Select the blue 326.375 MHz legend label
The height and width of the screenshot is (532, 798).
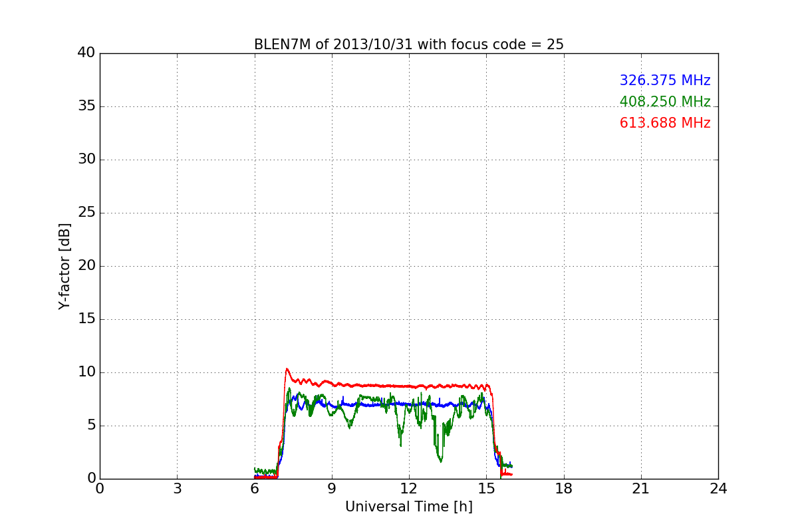pyautogui.click(x=665, y=80)
